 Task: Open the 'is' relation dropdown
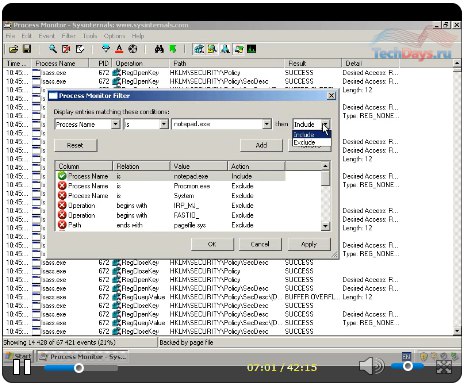164,124
